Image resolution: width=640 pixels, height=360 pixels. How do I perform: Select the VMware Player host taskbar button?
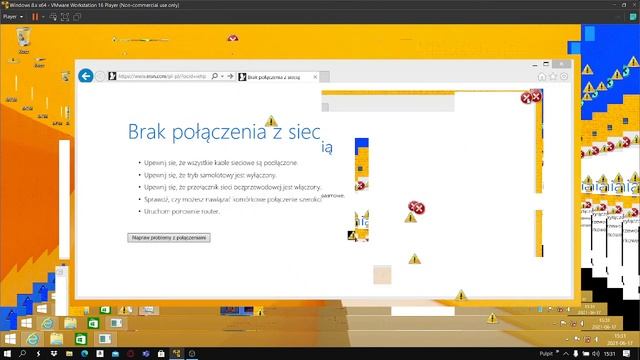(177, 354)
